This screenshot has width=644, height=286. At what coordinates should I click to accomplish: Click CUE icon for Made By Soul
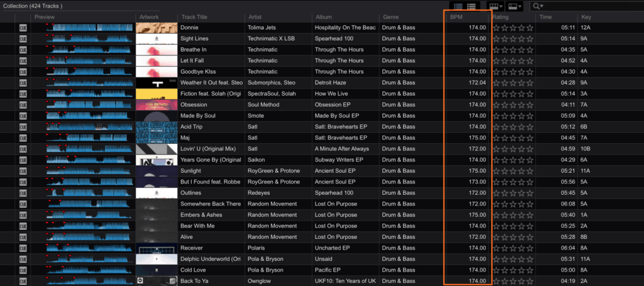(23, 116)
